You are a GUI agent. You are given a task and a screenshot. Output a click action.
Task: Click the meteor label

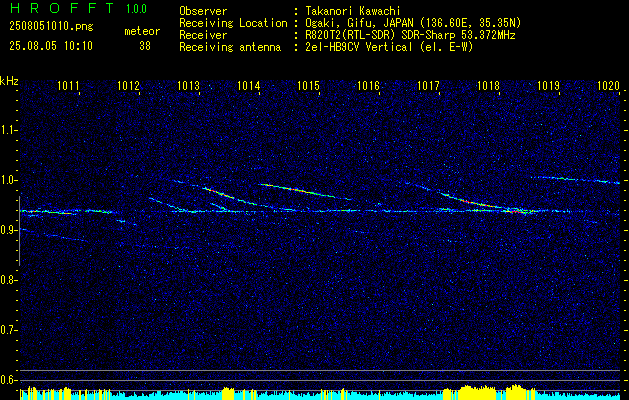point(142,31)
